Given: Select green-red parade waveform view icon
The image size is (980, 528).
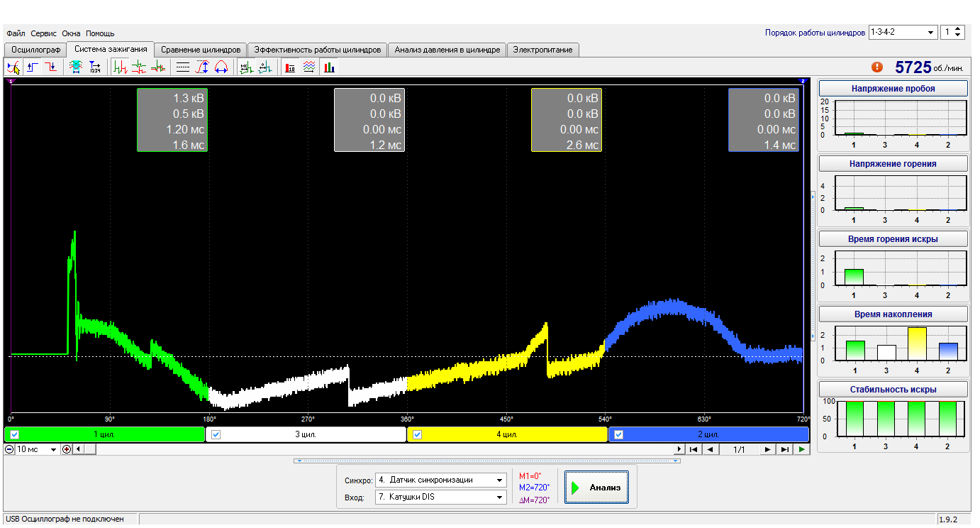Looking at the screenshot, I should pyautogui.click(x=121, y=67).
